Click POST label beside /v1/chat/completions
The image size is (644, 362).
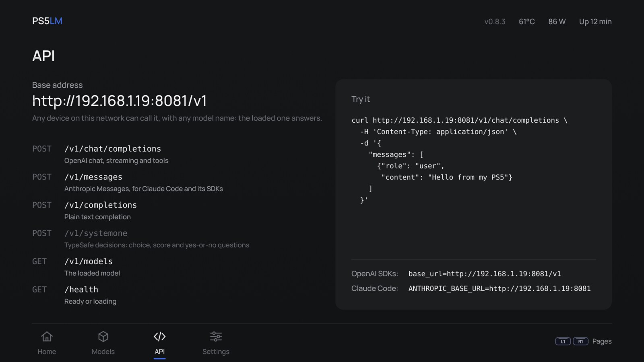tap(42, 149)
